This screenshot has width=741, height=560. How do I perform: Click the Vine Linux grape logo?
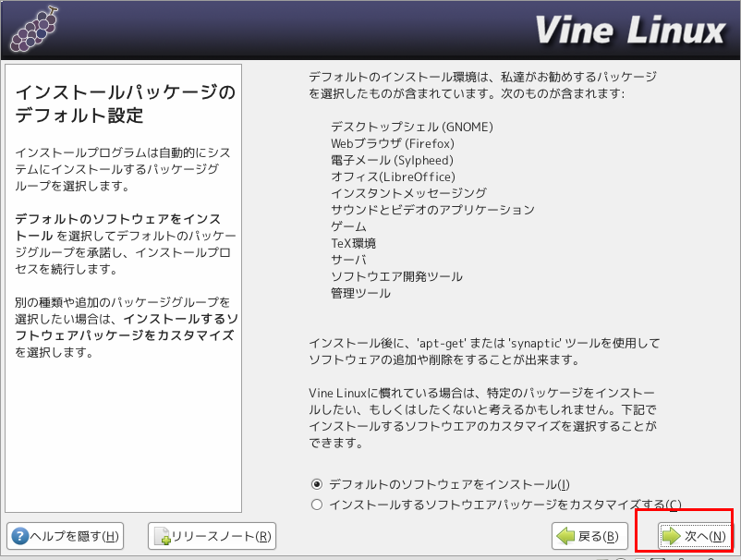34,30
